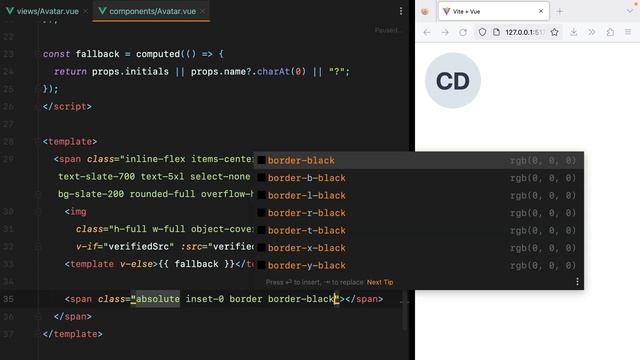Screen dimensions: 640x360
Task: Toggle fold marker at line 30
Action: pos(38,212)
